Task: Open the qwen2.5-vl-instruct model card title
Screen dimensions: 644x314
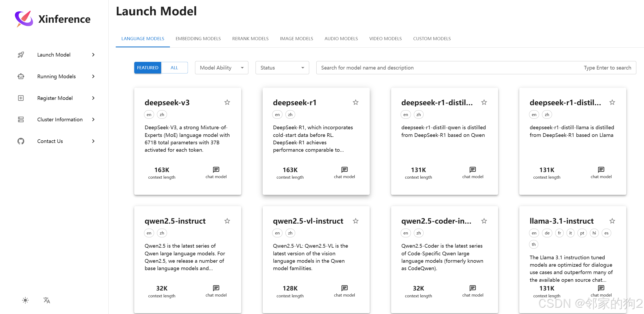Action: click(308, 221)
